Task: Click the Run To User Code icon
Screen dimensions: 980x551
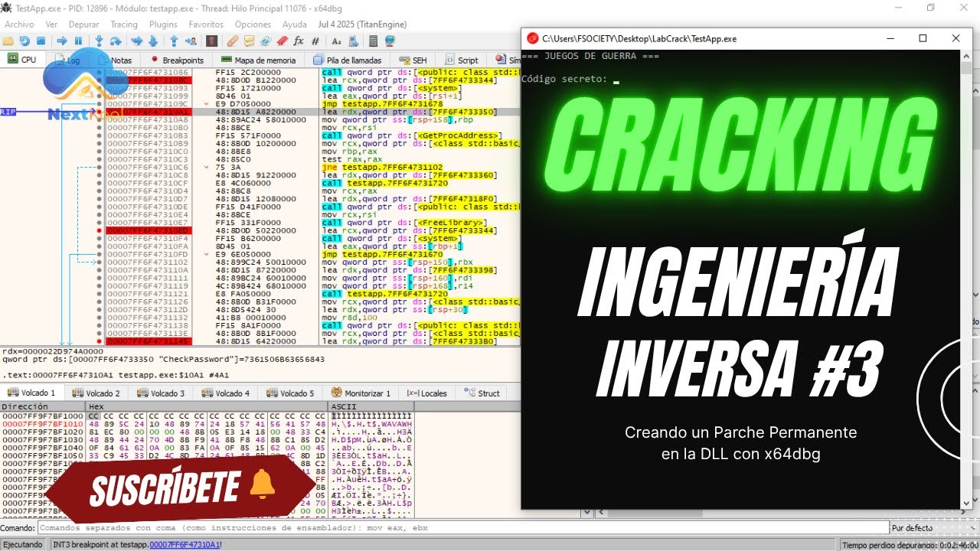Action: coord(190,41)
